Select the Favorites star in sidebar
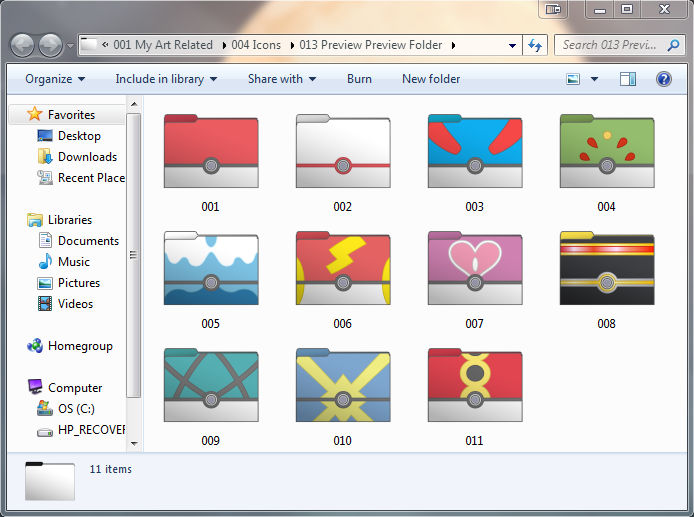The image size is (694, 517). pos(35,114)
